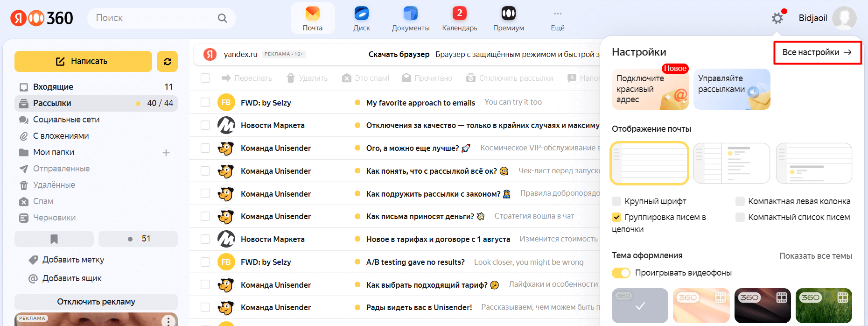Select checkbox for 'Ого, а можно еще лучше?'
The height and width of the screenshot is (326, 868).
point(205,148)
